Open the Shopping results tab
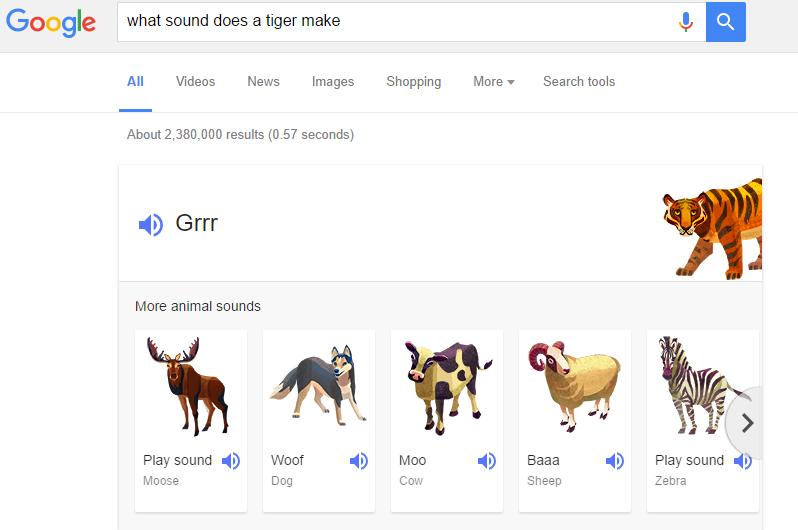The image size is (798, 530). click(x=414, y=81)
